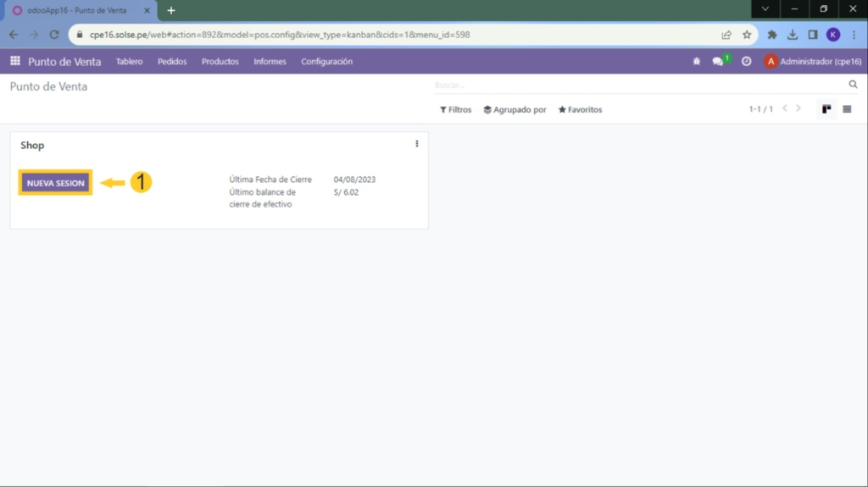Image resolution: width=868 pixels, height=487 pixels.
Task: Open a new browser tab
Action: click(171, 10)
